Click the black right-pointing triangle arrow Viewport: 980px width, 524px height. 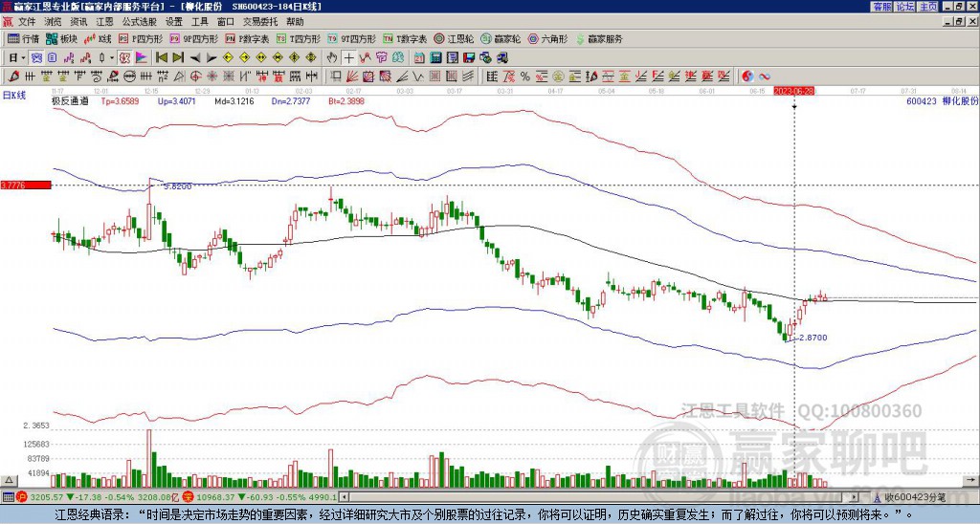point(212,58)
